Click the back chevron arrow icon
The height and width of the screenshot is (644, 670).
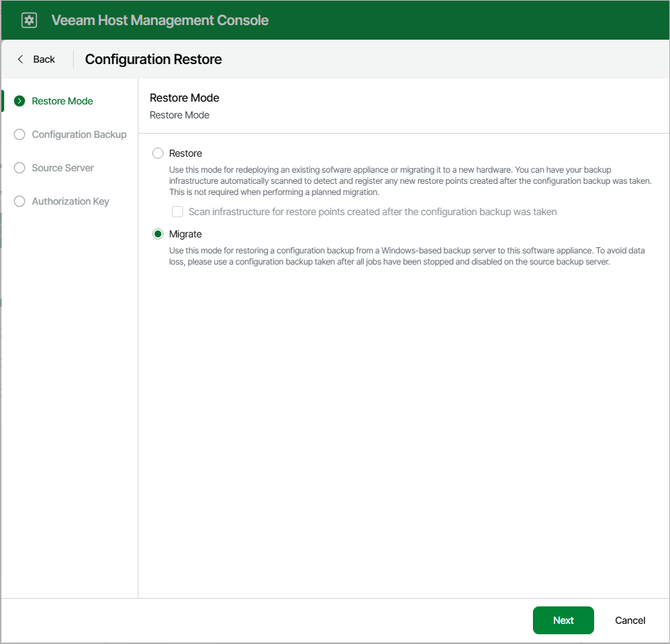(x=20, y=59)
